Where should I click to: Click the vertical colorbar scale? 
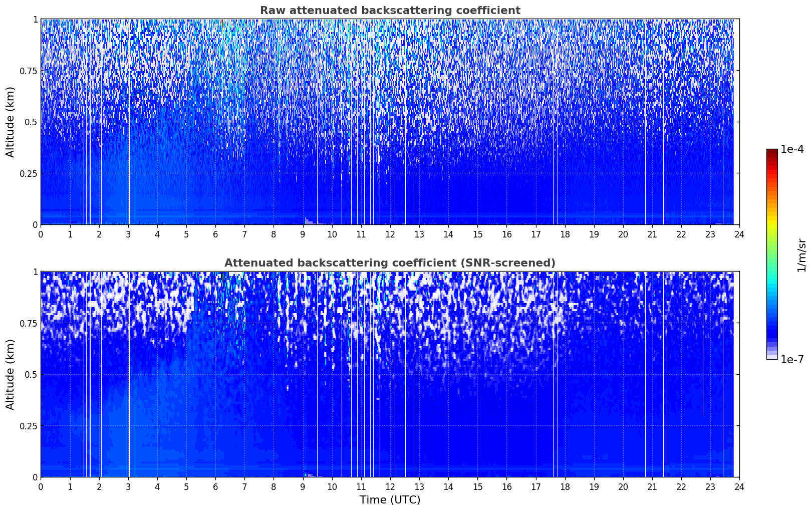pyautogui.click(x=772, y=254)
